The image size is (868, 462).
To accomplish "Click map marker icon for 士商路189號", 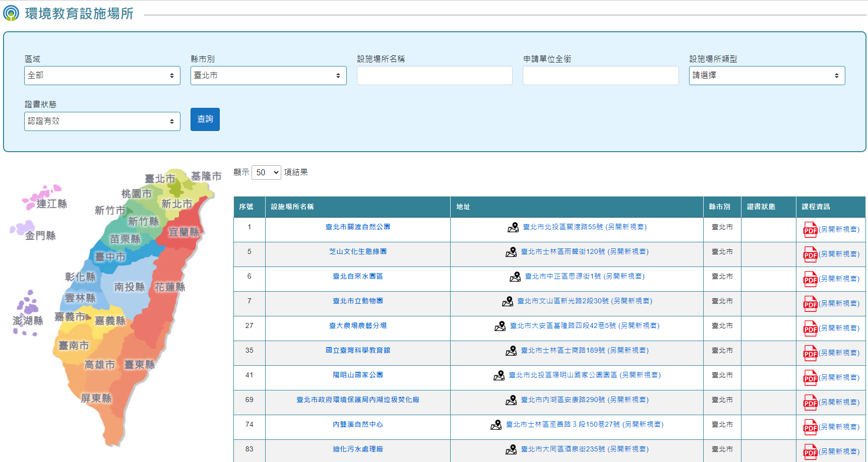I will 511,351.
